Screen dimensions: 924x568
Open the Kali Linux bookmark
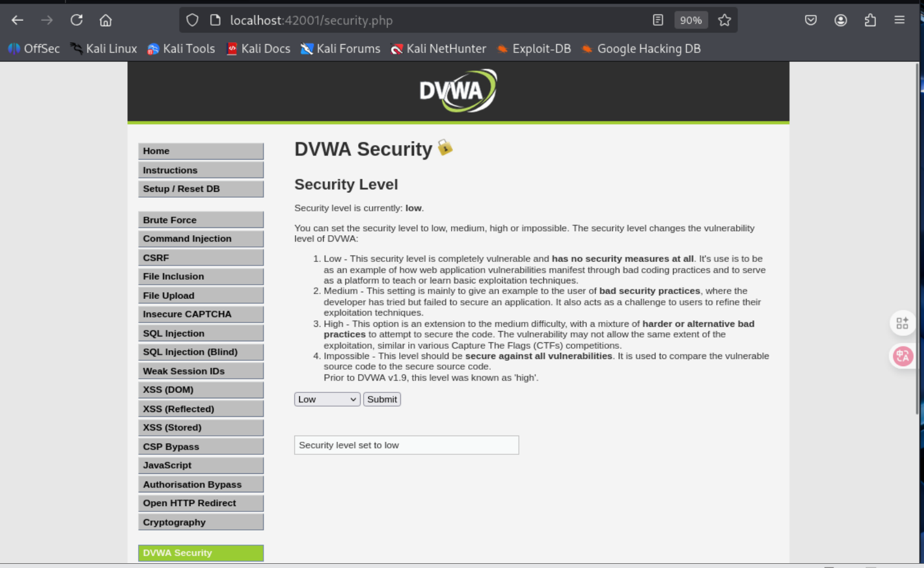104,49
